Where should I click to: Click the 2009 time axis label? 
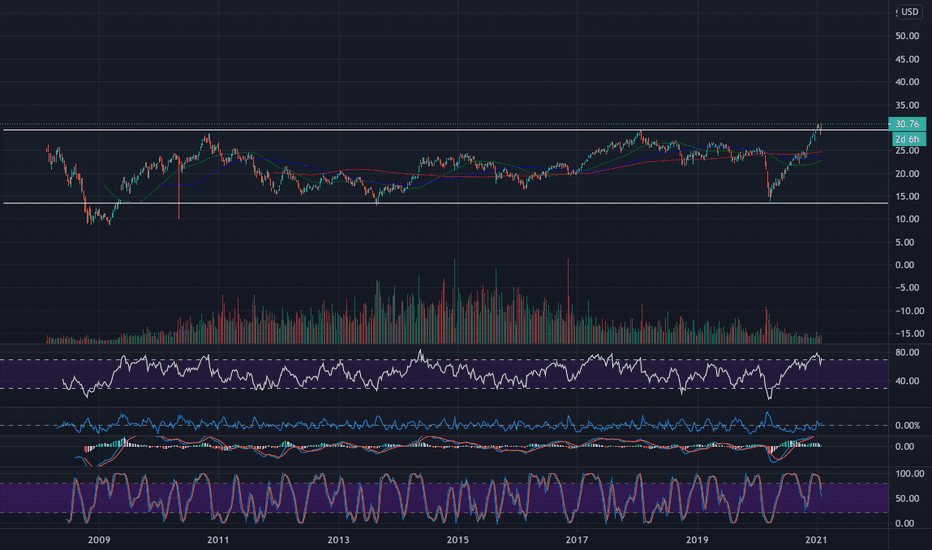99,540
